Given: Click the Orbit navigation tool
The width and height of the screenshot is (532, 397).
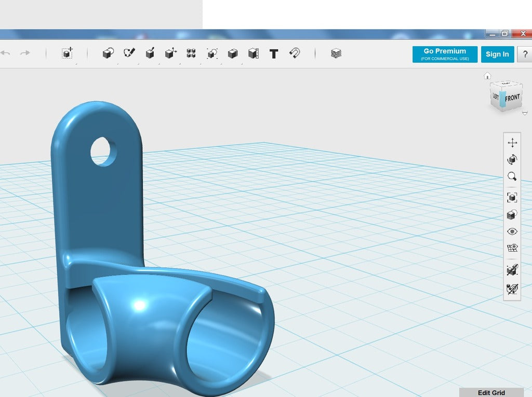Looking at the screenshot, I should click(512, 160).
